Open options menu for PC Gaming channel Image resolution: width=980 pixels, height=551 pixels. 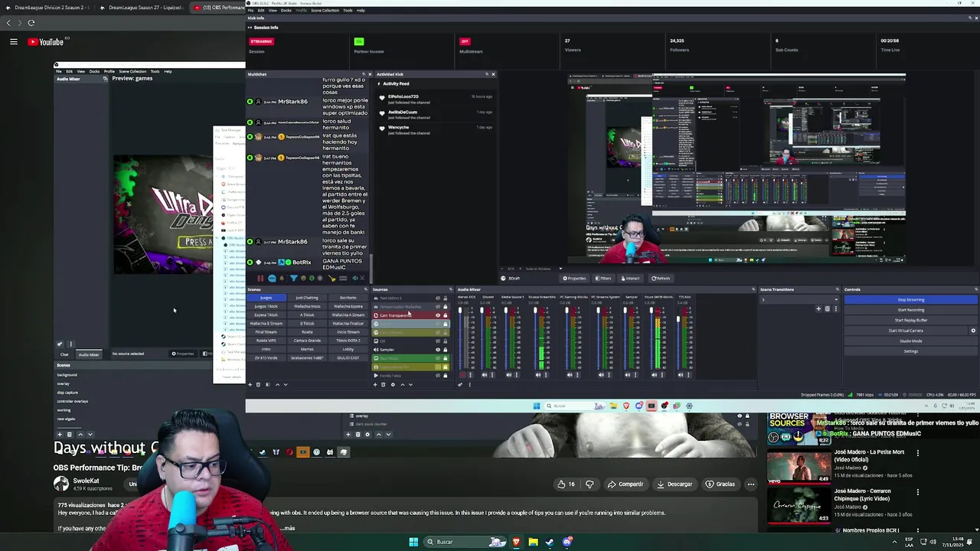[577, 375]
